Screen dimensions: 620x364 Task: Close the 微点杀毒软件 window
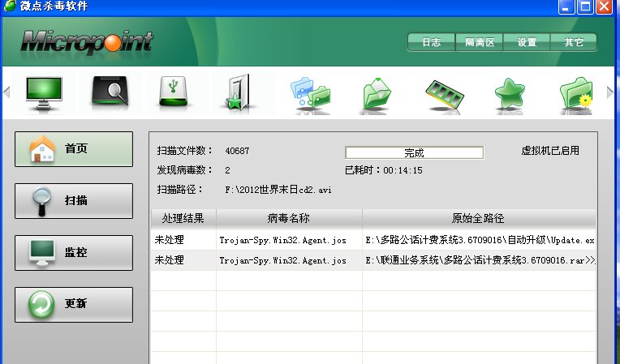point(604,6)
